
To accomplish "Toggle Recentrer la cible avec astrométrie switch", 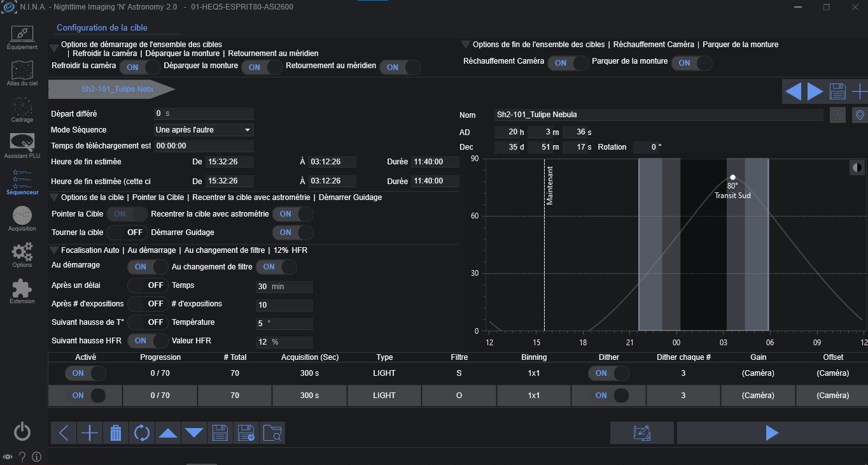I will pyautogui.click(x=293, y=214).
